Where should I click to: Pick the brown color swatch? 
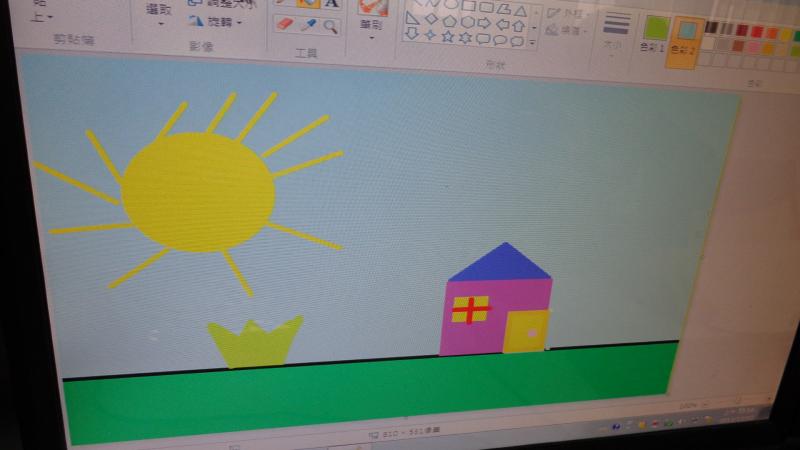click(x=738, y=46)
